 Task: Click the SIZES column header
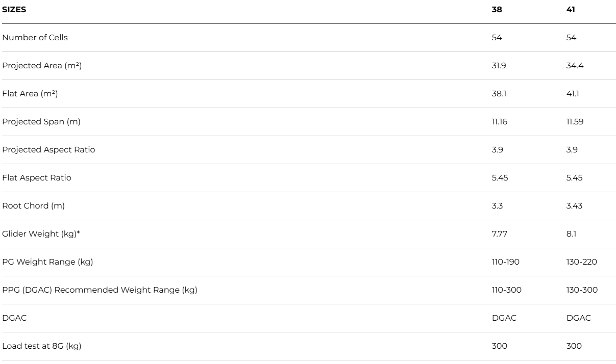pos(14,10)
